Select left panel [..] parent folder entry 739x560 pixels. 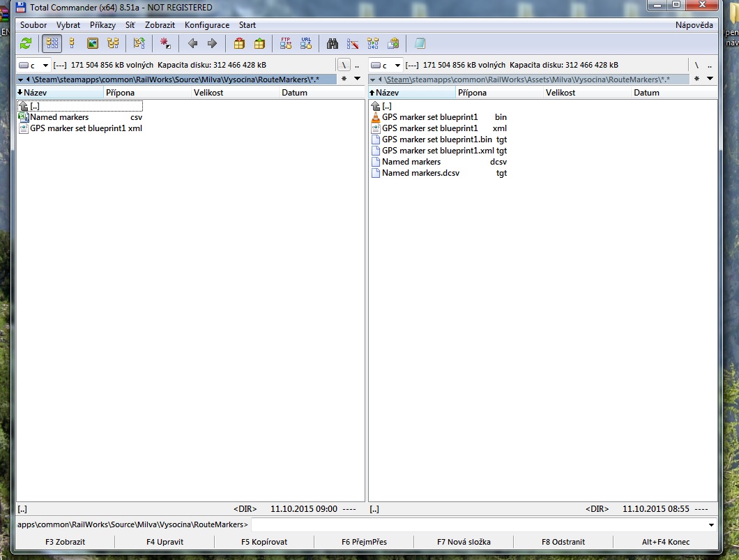[80, 106]
